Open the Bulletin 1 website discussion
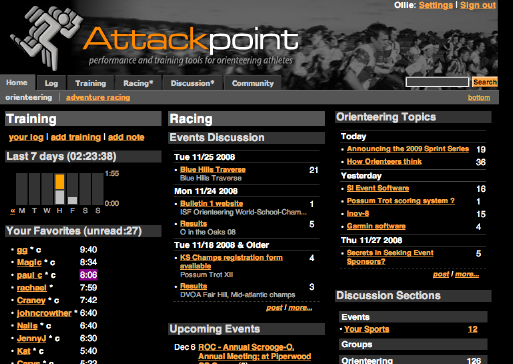This screenshot has width=513, height=364. [x=211, y=204]
